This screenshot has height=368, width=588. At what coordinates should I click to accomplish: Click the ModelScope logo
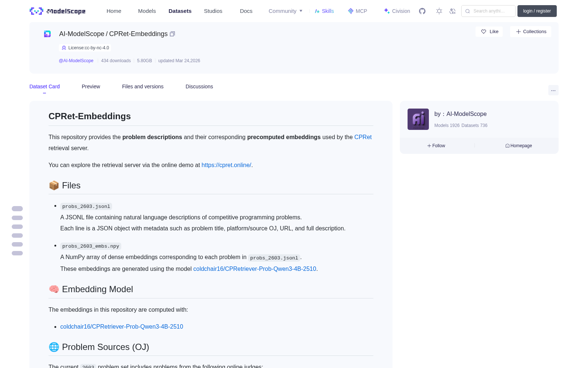click(x=57, y=11)
